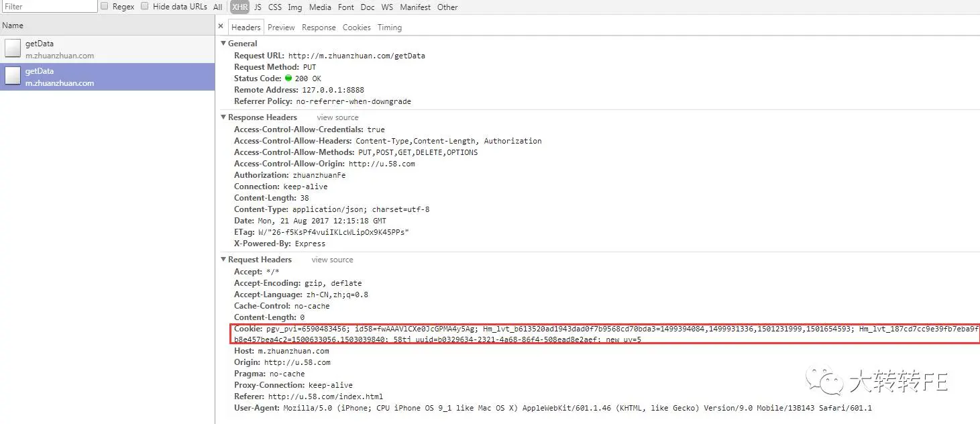Collapse the General section
Image resolution: width=980 pixels, height=424 pixels.
[x=223, y=44]
